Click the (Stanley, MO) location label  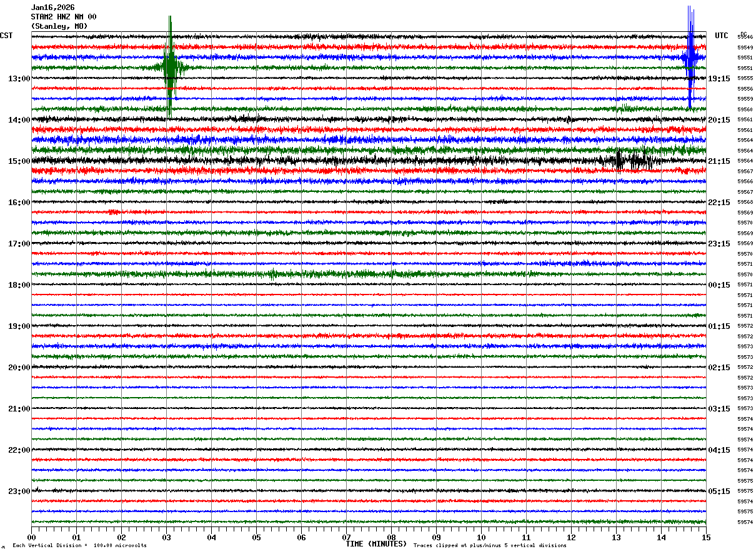59,26
